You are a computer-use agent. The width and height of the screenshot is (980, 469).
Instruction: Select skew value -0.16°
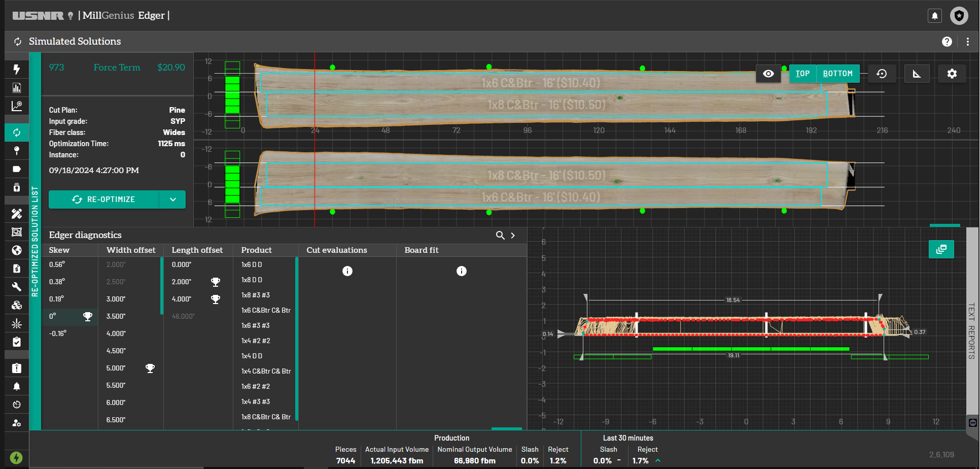(x=58, y=333)
